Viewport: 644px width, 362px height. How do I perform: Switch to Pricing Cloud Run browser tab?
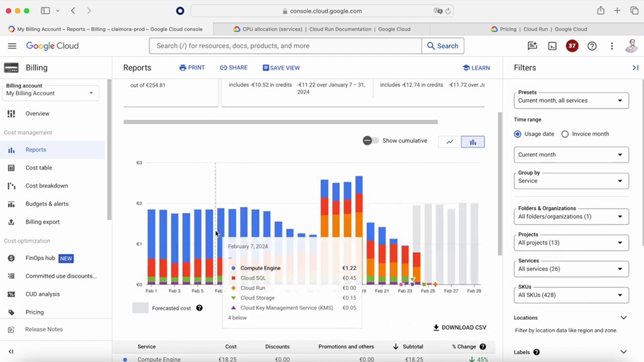537,29
